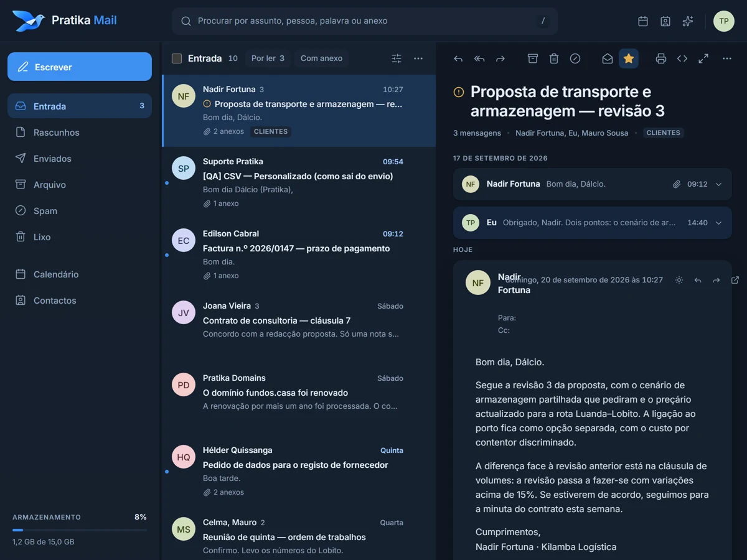Image resolution: width=747 pixels, height=560 pixels.
Task: Click the storage usage progress bar
Action: [80, 530]
